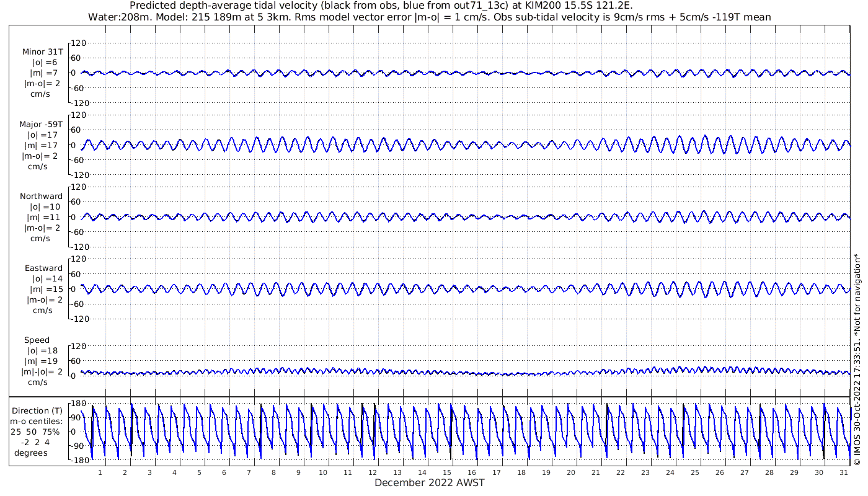Click the Major panel '|o| =17' value
868x496 pixels.
(x=42, y=135)
